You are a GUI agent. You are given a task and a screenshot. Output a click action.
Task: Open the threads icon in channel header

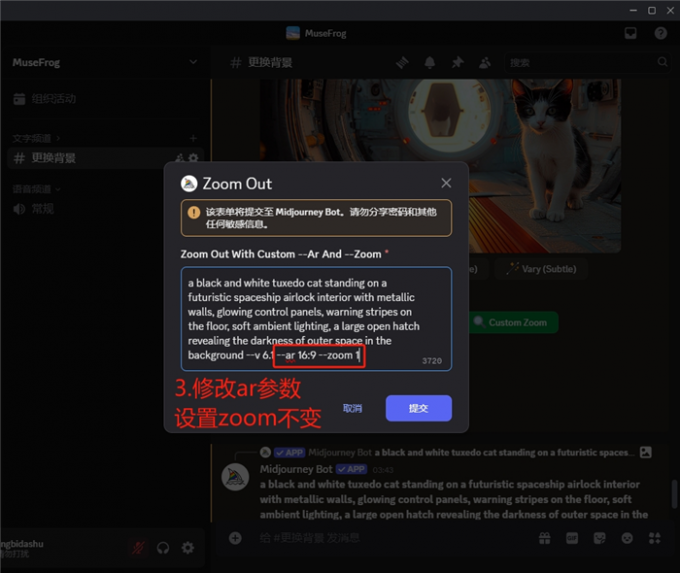point(402,63)
